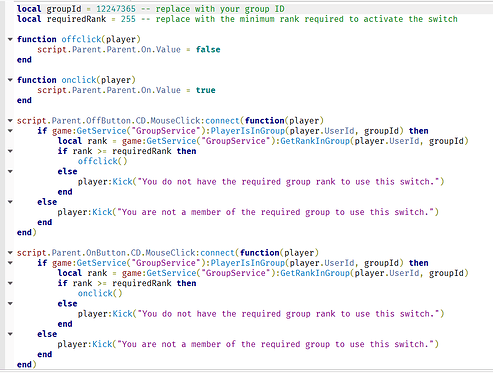Collapse the function onclick(player) fold arrow
The height and width of the screenshot is (375, 493).
pyautogui.click(x=10, y=80)
